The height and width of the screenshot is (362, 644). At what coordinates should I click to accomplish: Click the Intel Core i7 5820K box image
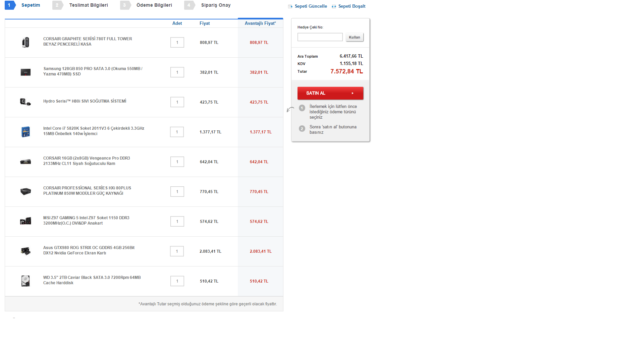(25, 132)
